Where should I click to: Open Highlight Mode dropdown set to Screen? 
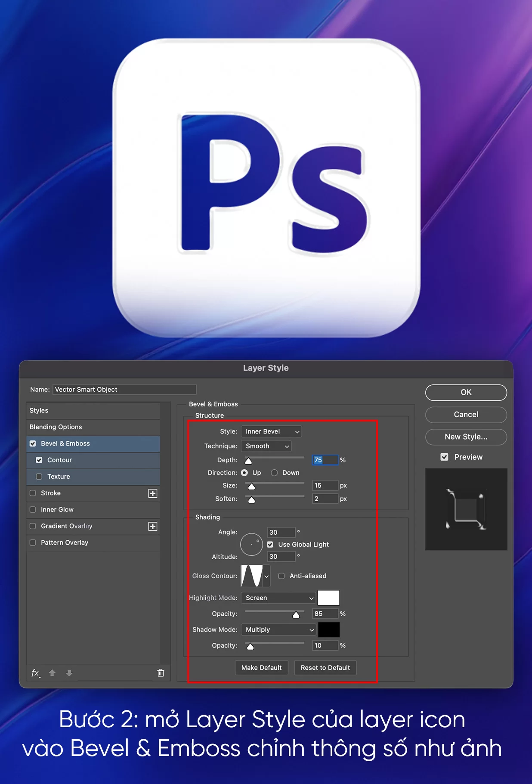pyautogui.click(x=278, y=598)
